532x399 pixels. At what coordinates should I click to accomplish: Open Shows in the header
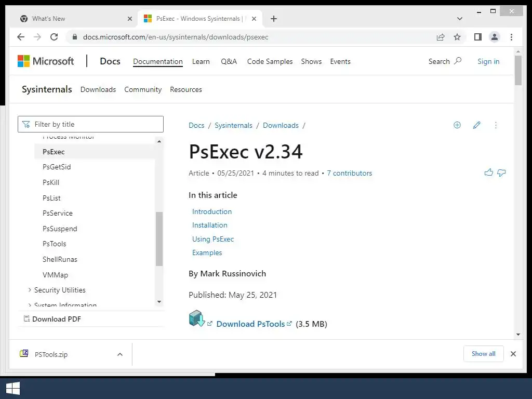(311, 61)
